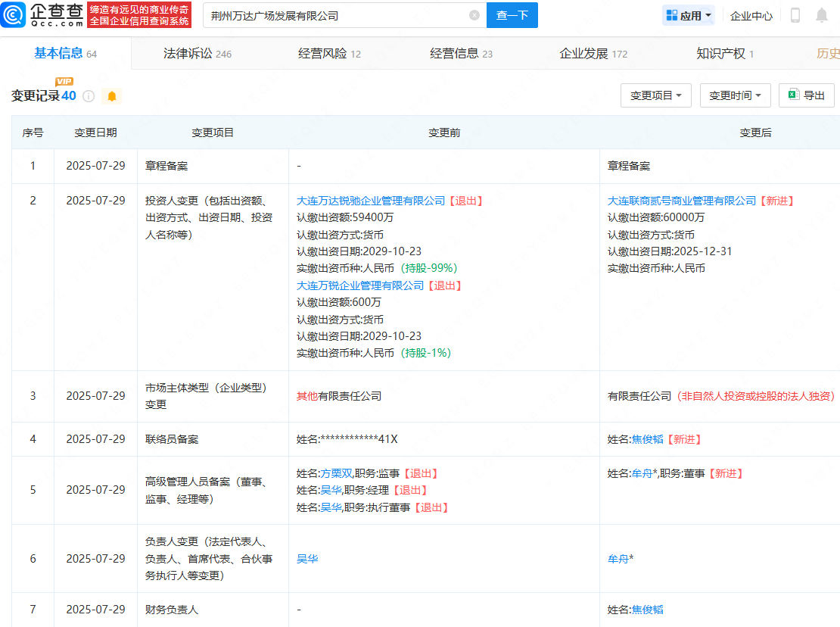Open 焦俊韬 link in 财务负责人 row
Screen dimensions: 840x627
pos(647,610)
